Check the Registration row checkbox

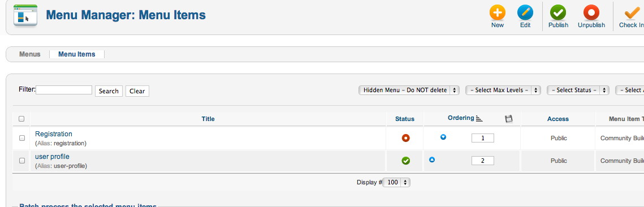22,138
